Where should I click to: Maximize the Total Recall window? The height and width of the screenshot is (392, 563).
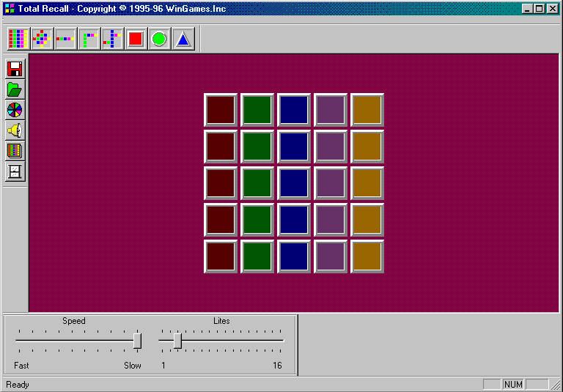(540, 9)
